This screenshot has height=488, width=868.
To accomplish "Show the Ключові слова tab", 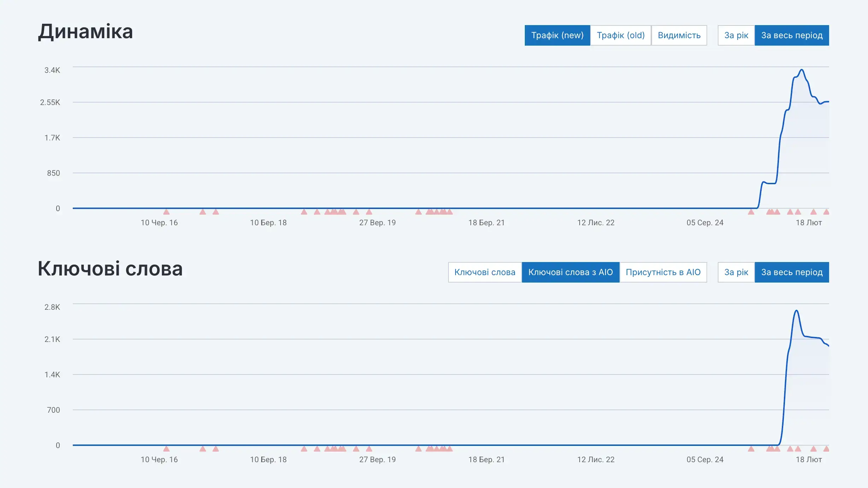I will [485, 272].
